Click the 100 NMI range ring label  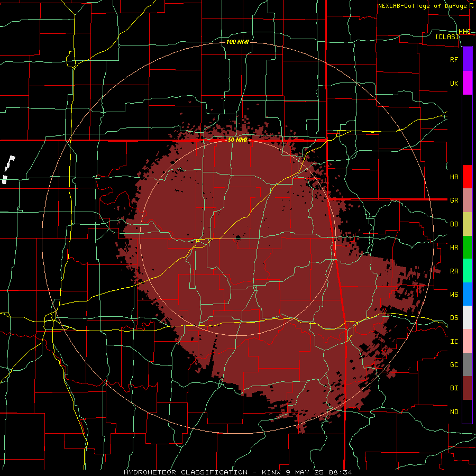click(237, 42)
